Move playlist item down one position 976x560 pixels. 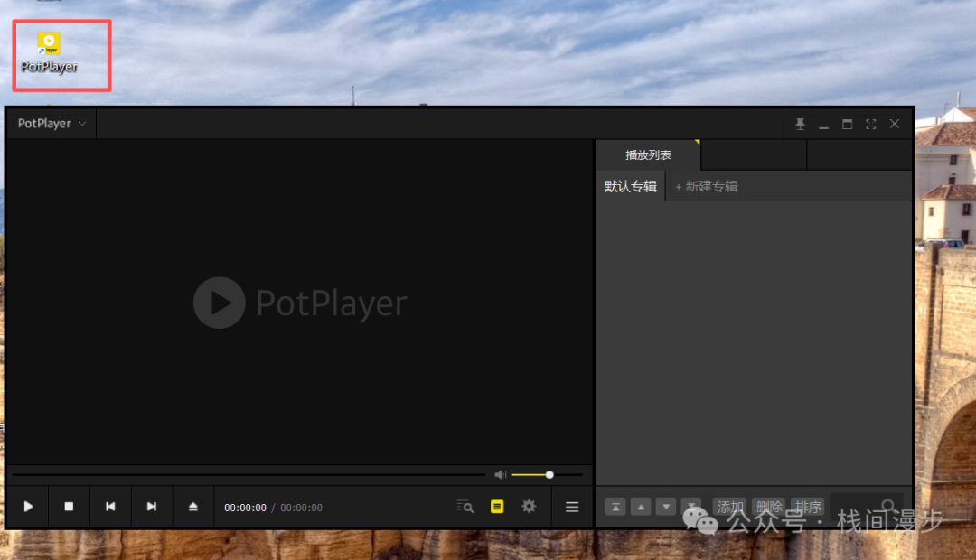pyautogui.click(x=666, y=507)
